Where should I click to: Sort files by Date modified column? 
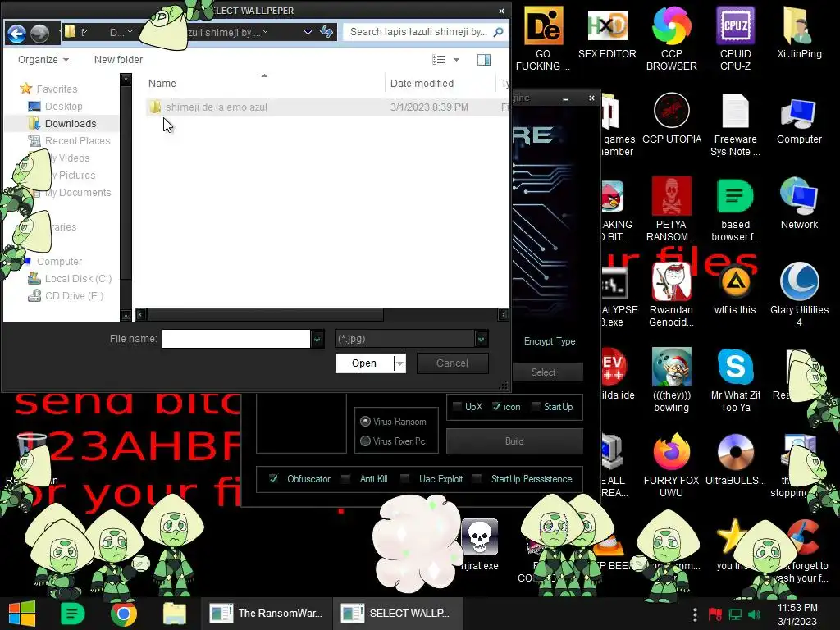[422, 83]
